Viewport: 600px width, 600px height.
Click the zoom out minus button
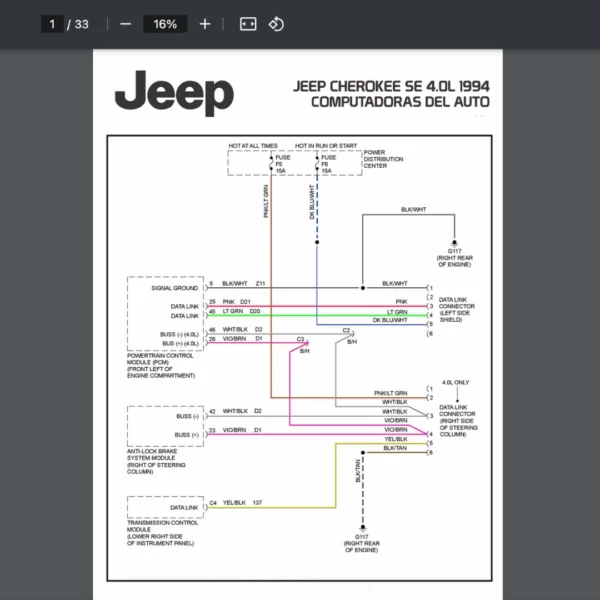pos(125,24)
